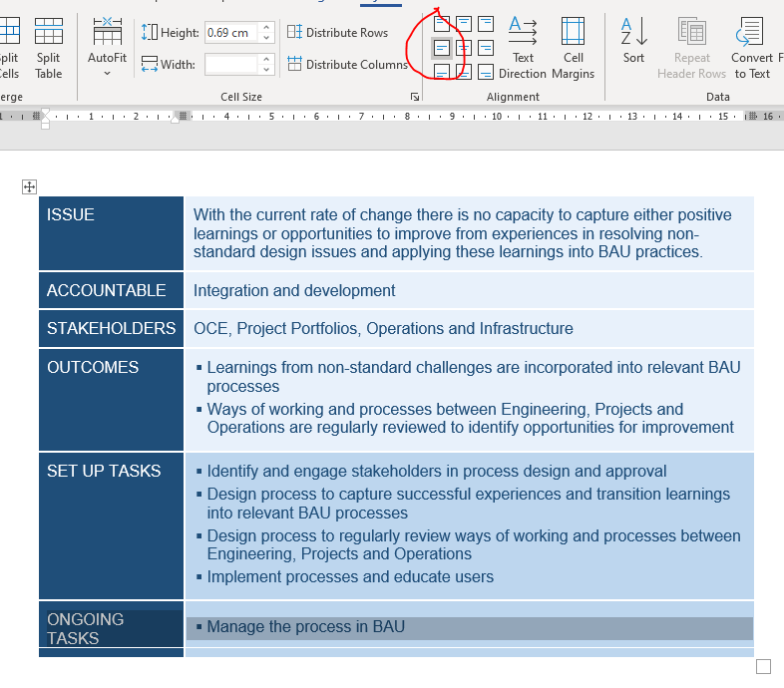Click the ACCOUNTABLE header cell
This screenshot has width=784, height=688.
111,290
